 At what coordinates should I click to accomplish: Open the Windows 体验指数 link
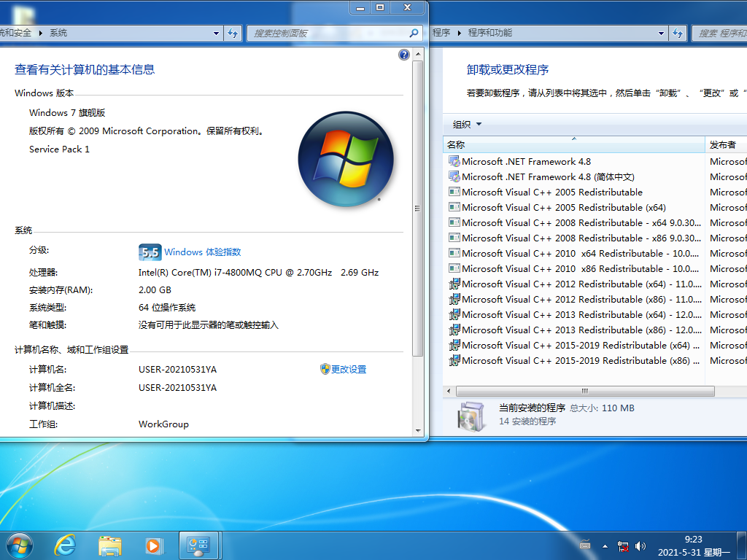[x=203, y=252]
